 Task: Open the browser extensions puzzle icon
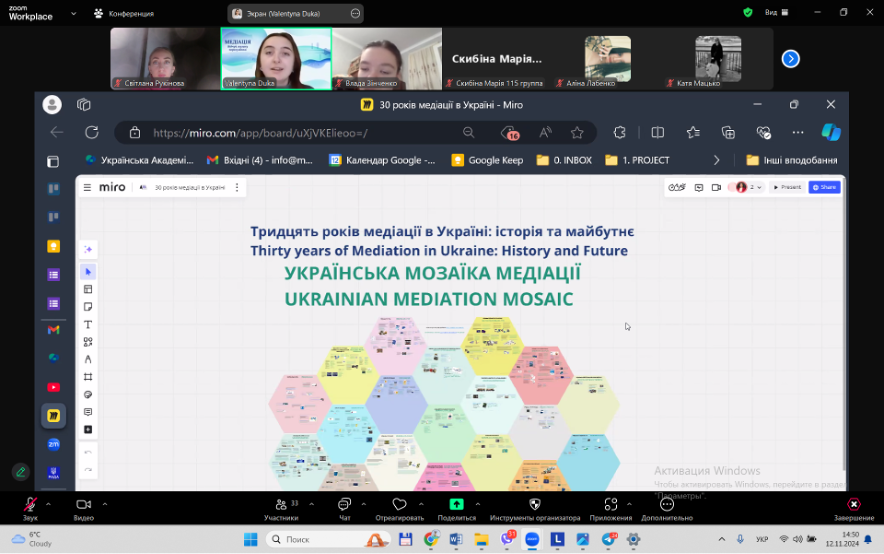tap(620, 132)
